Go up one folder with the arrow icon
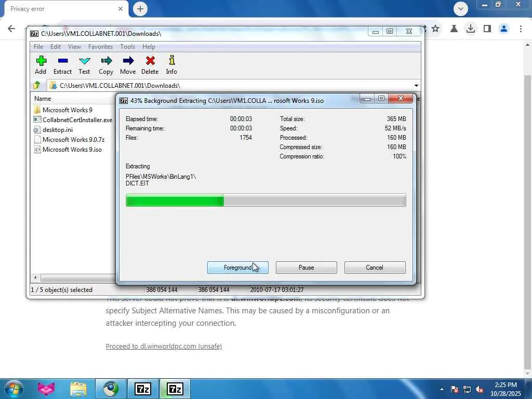532x399 pixels. click(37, 85)
